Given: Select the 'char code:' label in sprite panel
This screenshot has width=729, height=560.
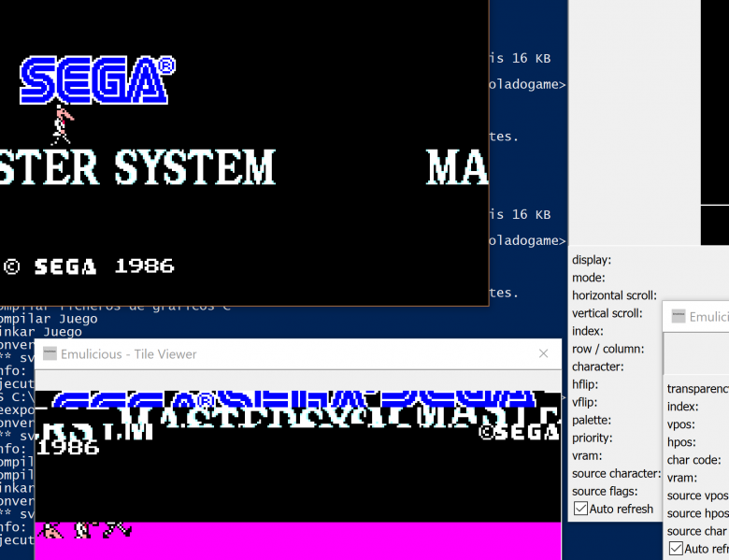Looking at the screenshot, I should coord(693,460).
